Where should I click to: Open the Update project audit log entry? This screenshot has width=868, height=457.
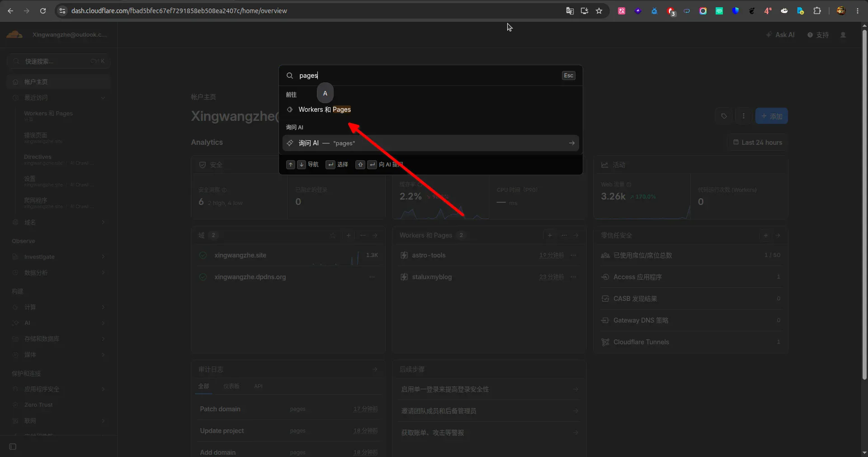pyautogui.click(x=288, y=431)
